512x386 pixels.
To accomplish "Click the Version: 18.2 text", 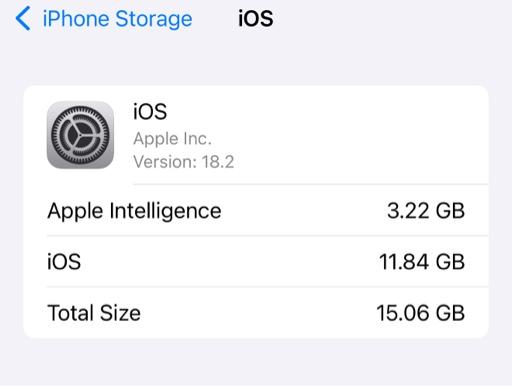I will point(184,162).
